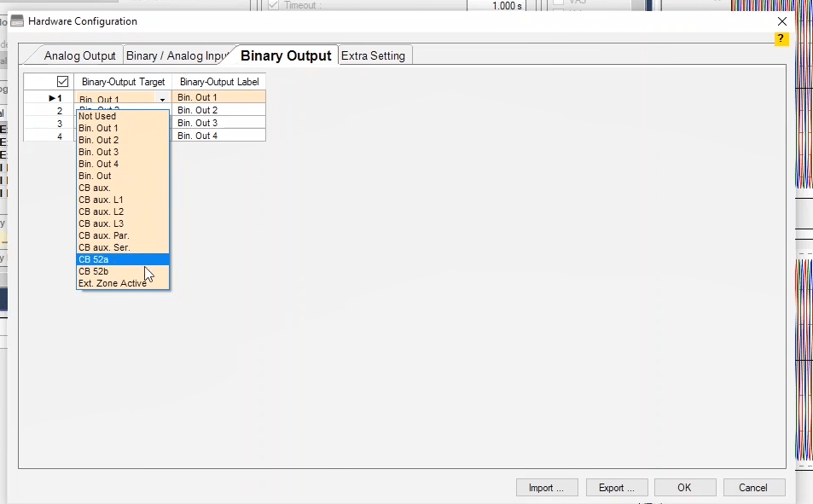Click the yellow help question mark icon
813x504 pixels.
point(780,39)
